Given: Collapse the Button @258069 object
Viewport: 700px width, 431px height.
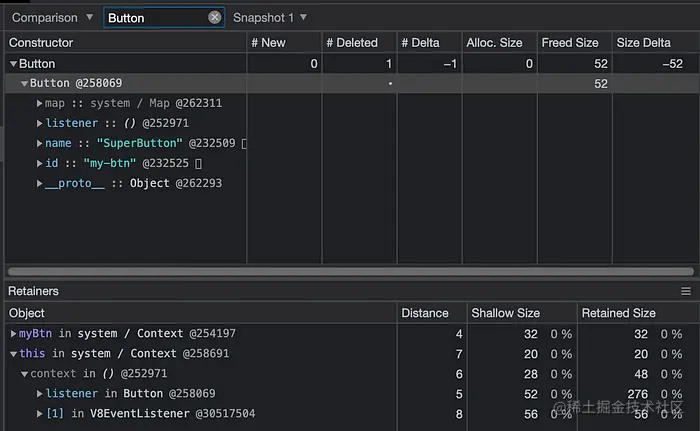Looking at the screenshot, I should click(24, 84).
